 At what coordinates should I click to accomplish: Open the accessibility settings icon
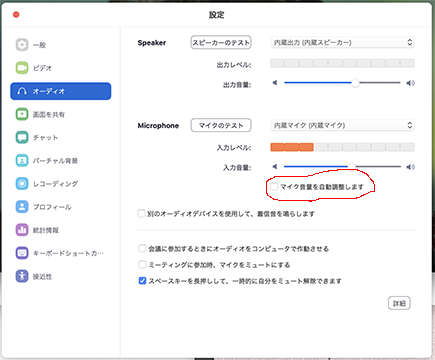tap(22, 276)
